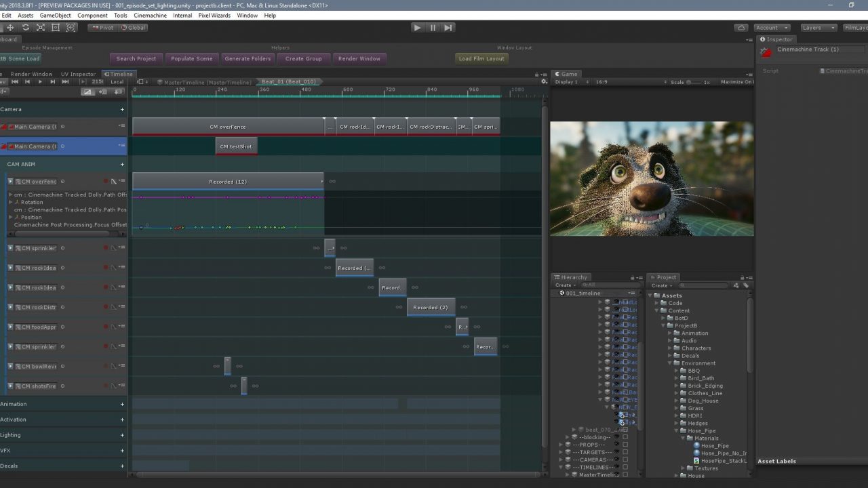The height and width of the screenshot is (488, 868).
Task: Expand the Textures folder
Action: point(684,468)
